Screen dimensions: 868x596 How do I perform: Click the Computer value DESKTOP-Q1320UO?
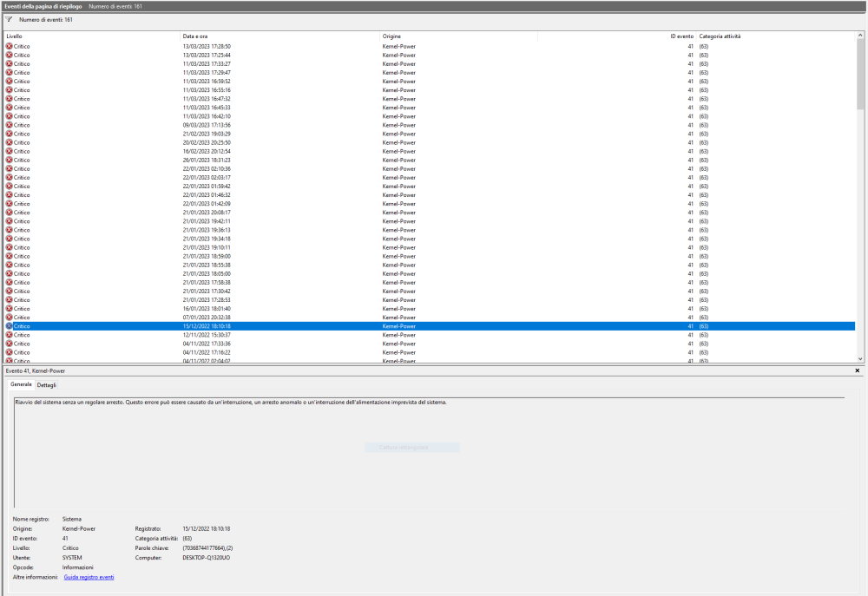click(x=206, y=558)
